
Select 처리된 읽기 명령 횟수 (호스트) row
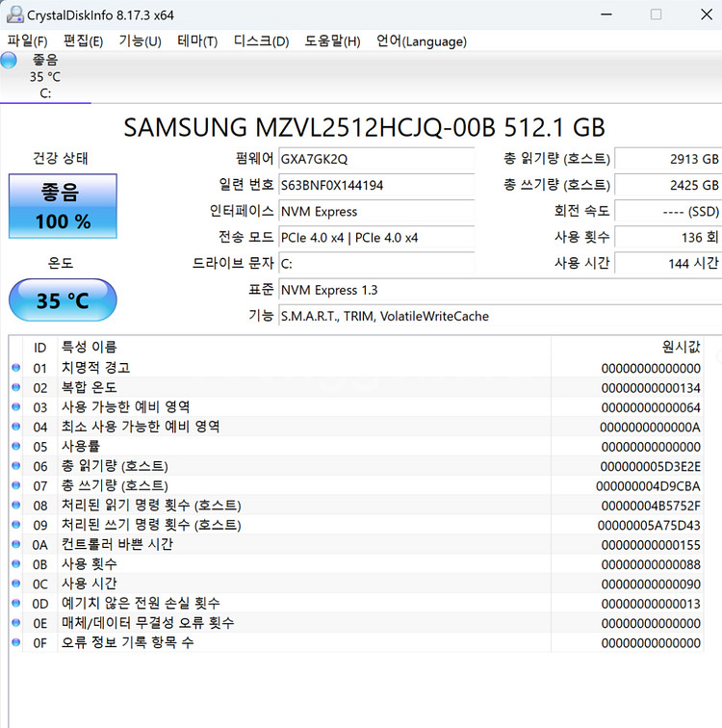356,505
